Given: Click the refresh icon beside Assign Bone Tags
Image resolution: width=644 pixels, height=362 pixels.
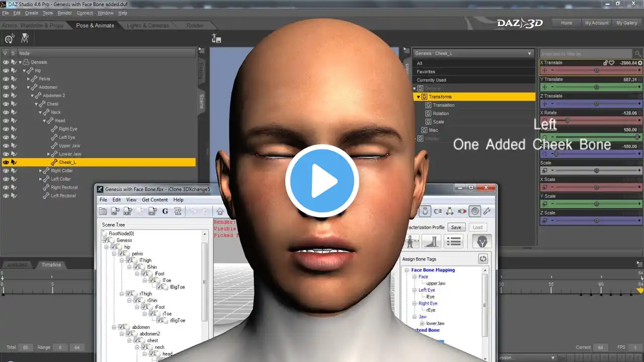Looking at the screenshot, I should [483, 259].
